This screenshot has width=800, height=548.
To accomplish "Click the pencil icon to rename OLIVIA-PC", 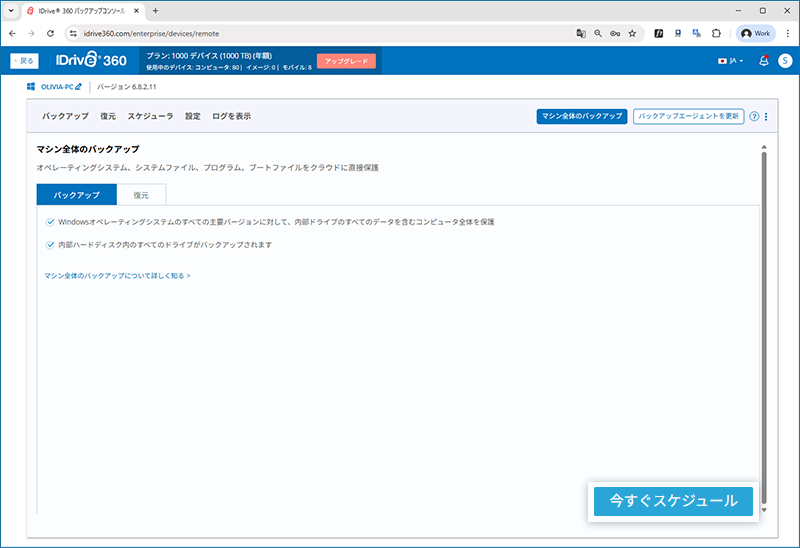I will (x=78, y=88).
